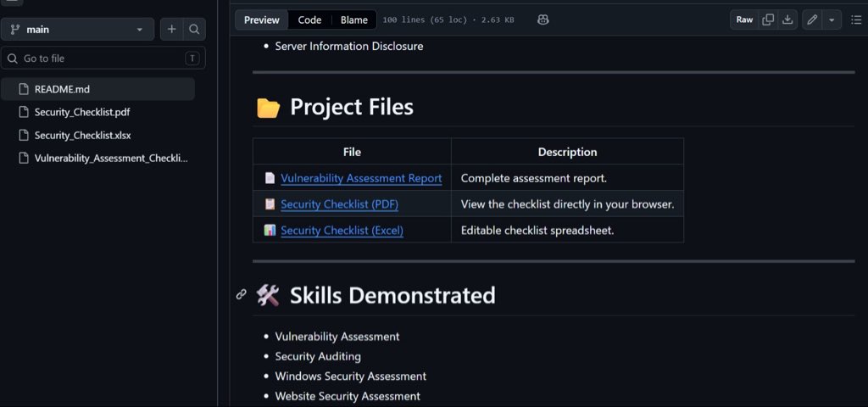Download the raw file
This screenshot has height=407, width=868.
click(x=787, y=20)
